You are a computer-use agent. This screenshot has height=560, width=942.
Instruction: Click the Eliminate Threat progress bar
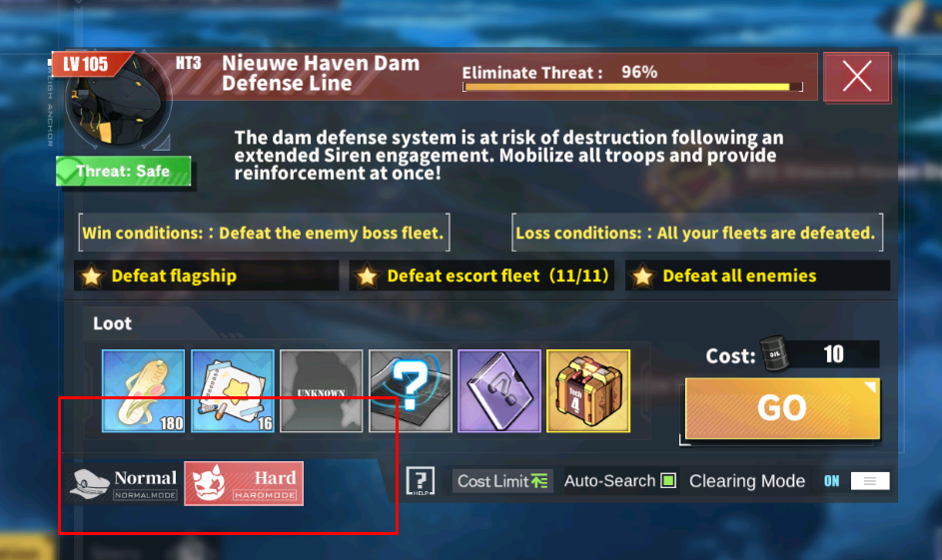(x=632, y=88)
